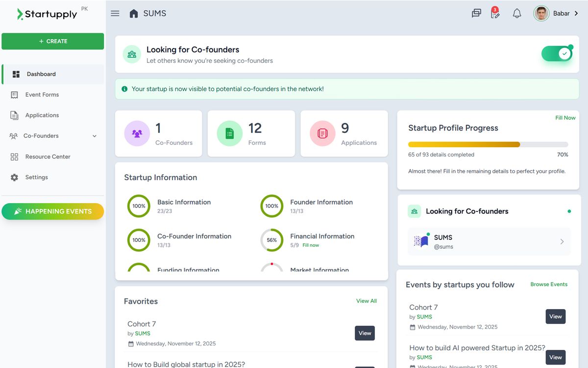Open the HAPPENING EVENTS banner
Screen dimensions: 588x368
(52, 211)
